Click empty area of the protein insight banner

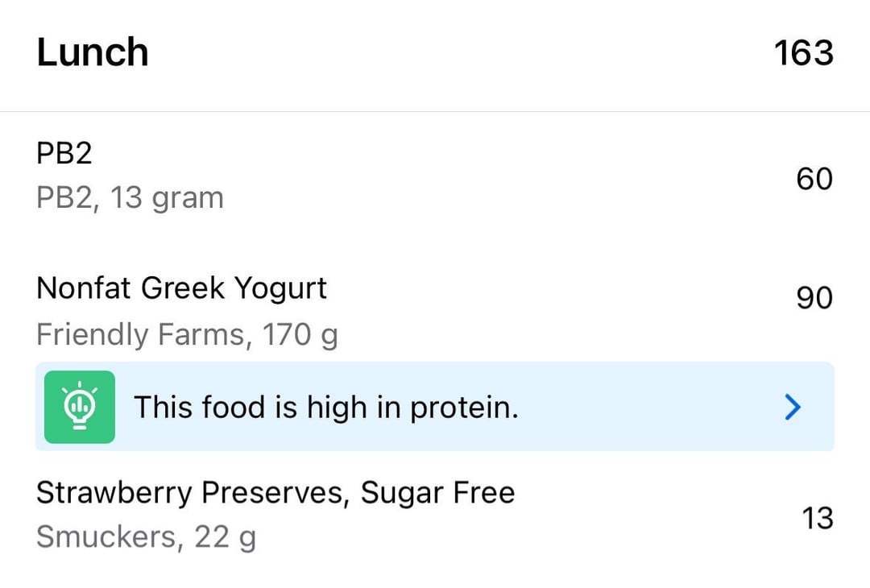(x=649, y=407)
